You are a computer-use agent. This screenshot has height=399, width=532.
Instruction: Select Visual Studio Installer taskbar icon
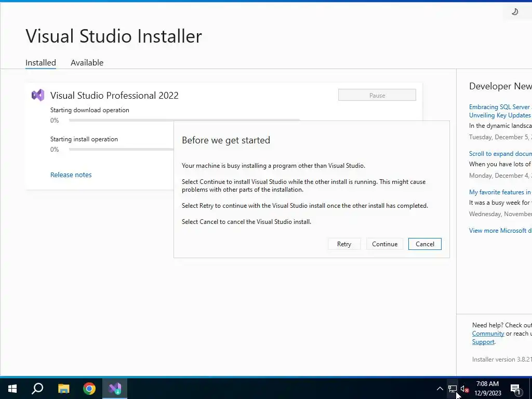115,389
